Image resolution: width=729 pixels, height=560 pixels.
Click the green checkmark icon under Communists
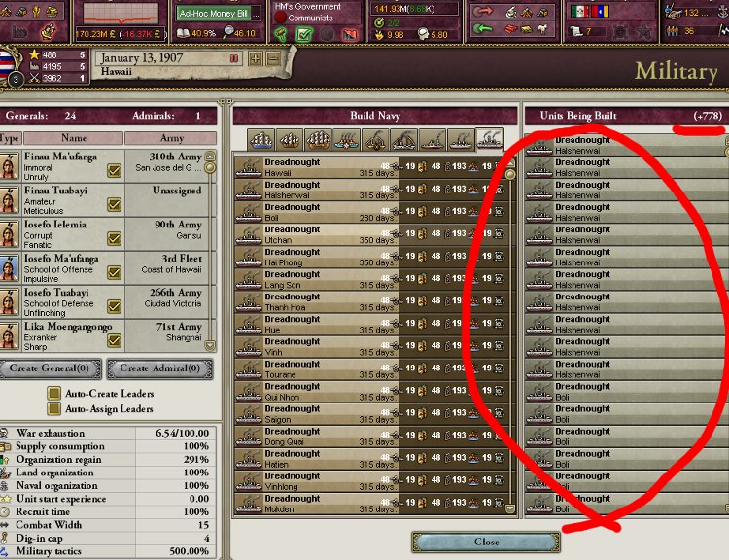tap(303, 34)
